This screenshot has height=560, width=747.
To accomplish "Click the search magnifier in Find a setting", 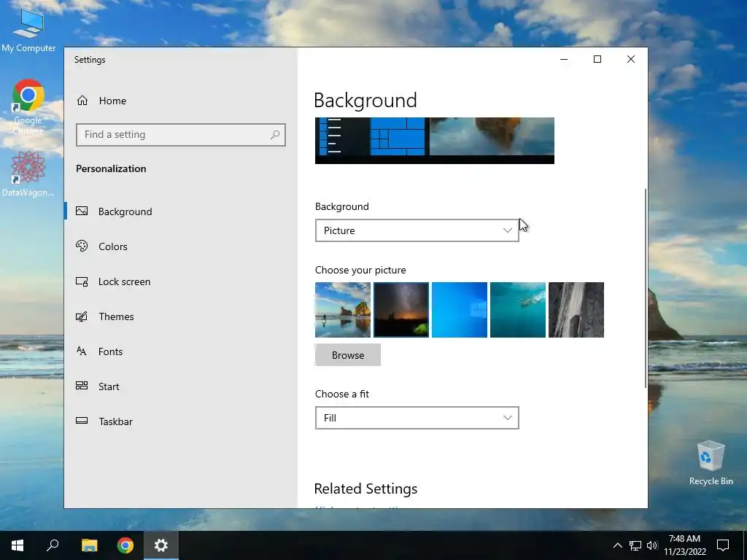I will (275, 135).
